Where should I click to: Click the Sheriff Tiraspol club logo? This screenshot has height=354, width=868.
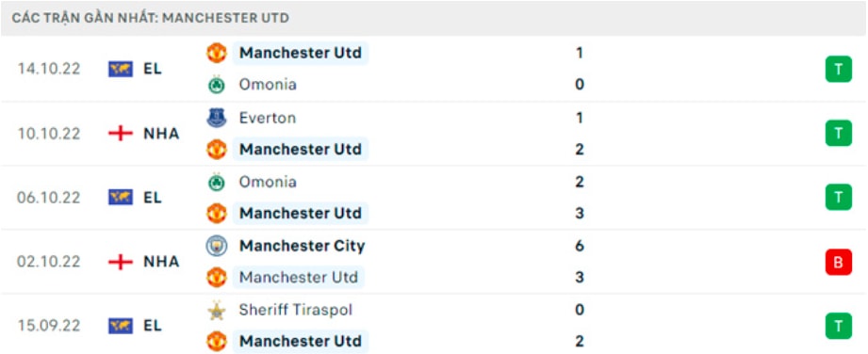(x=217, y=311)
